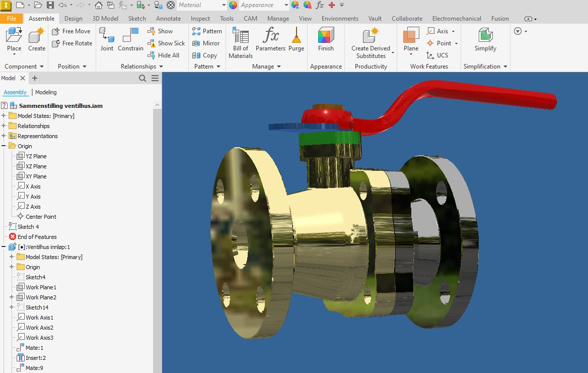Switch to the Sketch ribbon tab
The height and width of the screenshot is (373, 588).
pyautogui.click(x=137, y=19)
